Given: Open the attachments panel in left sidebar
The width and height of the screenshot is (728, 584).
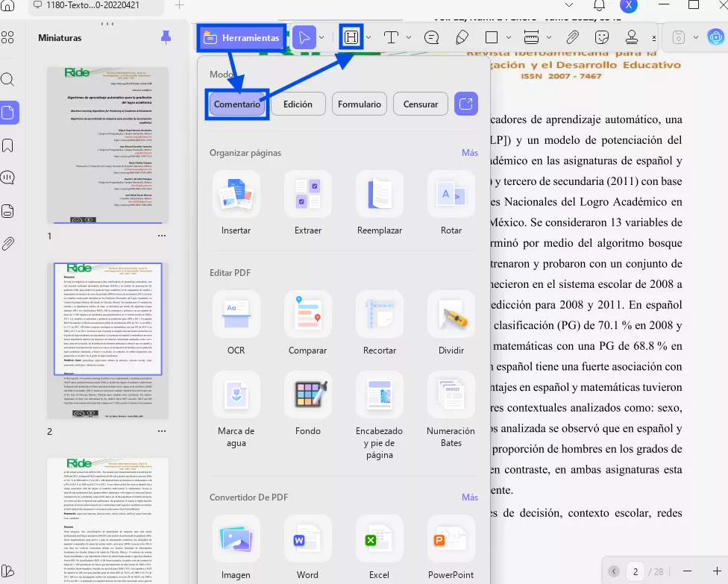Looking at the screenshot, I should click(x=8, y=244).
